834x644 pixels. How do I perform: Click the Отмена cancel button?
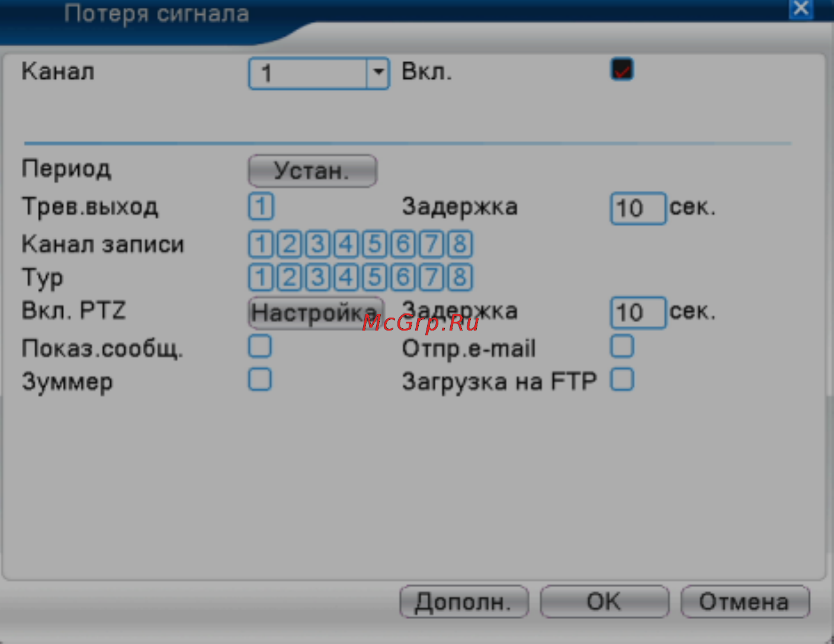pyautogui.click(x=745, y=602)
